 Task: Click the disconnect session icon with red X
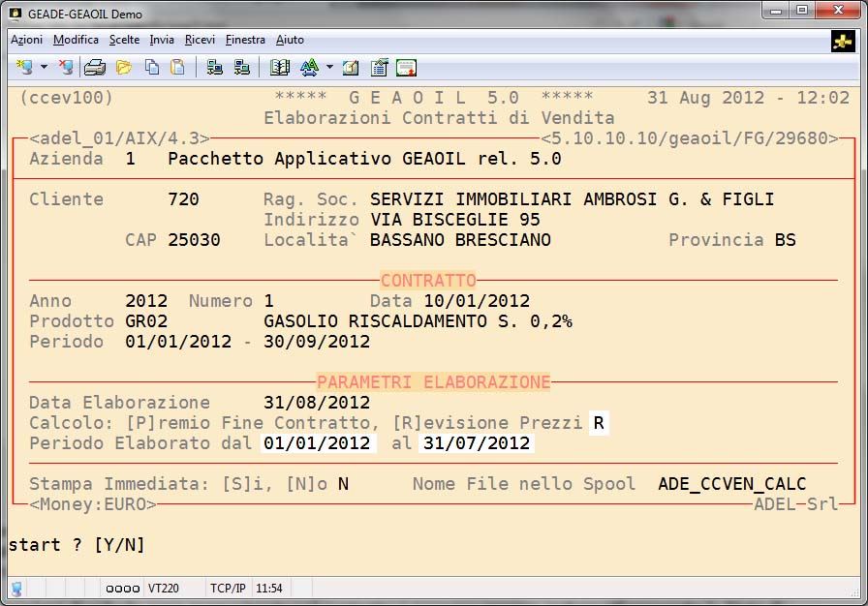point(65,67)
